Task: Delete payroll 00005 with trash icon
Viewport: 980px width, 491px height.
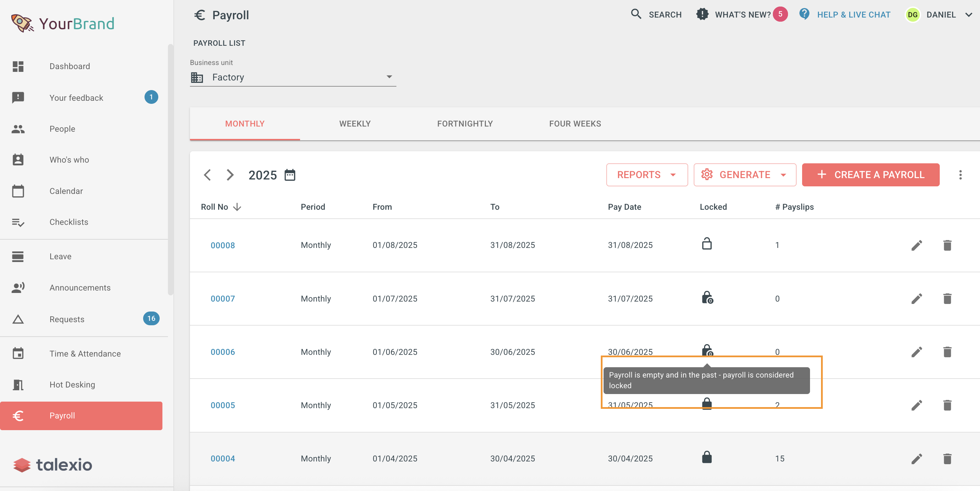Action: tap(947, 405)
